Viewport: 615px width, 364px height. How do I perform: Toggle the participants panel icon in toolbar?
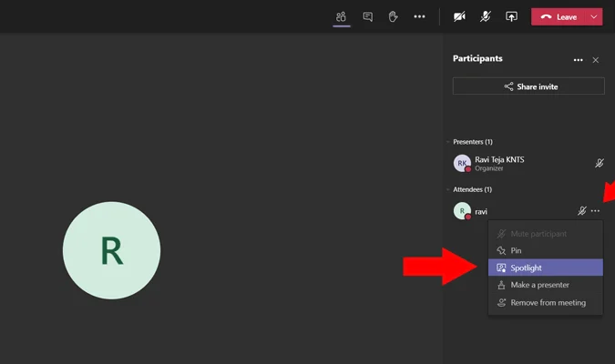click(342, 17)
